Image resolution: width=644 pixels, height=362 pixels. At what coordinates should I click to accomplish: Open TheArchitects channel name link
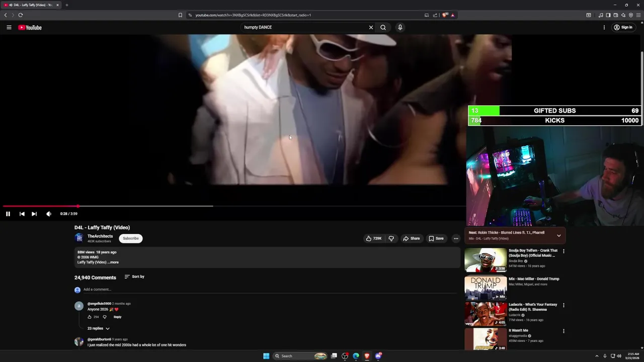100,236
